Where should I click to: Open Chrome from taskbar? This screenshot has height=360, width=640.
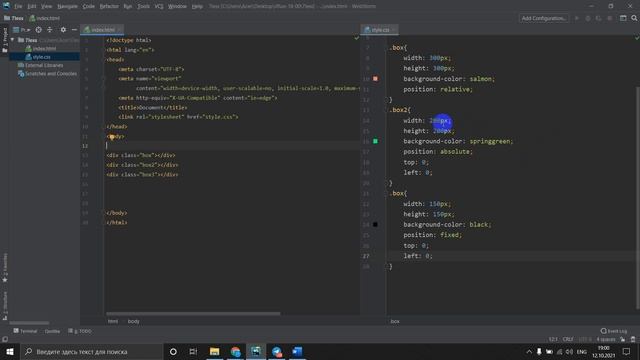point(235,351)
